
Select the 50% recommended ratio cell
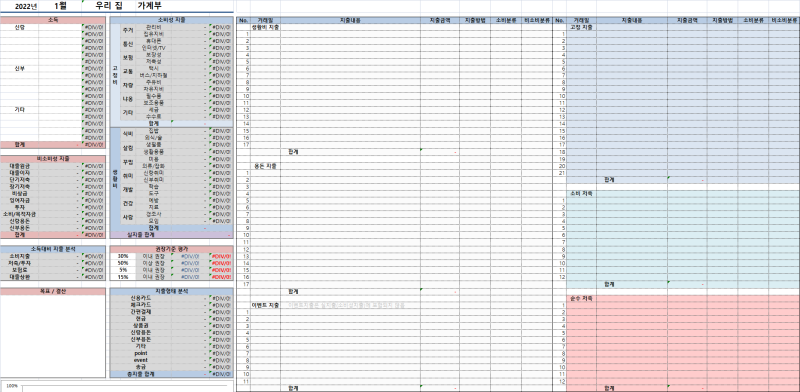pyautogui.click(x=123, y=263)
